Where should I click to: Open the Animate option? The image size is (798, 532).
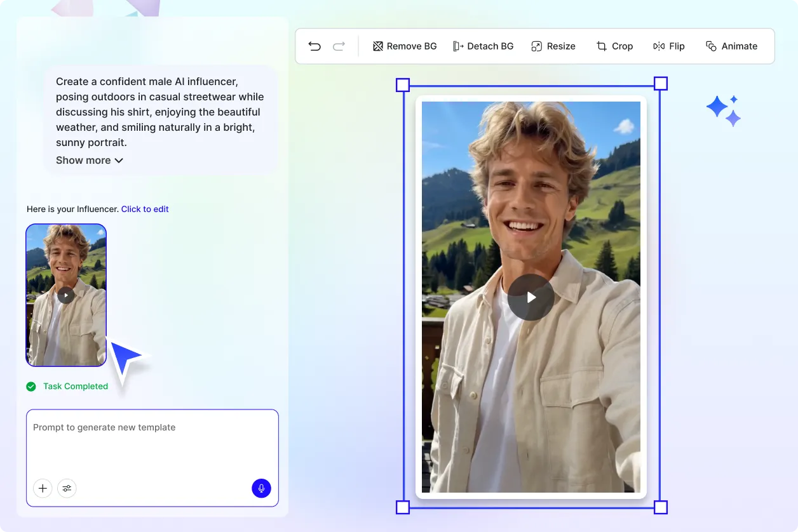click(731, 46)
